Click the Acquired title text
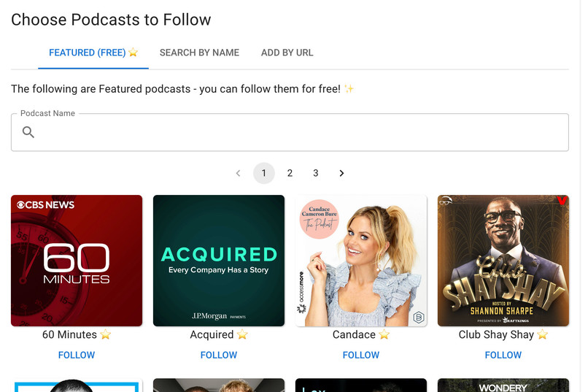This screenshot has width=588, height=392. [212, 334]
